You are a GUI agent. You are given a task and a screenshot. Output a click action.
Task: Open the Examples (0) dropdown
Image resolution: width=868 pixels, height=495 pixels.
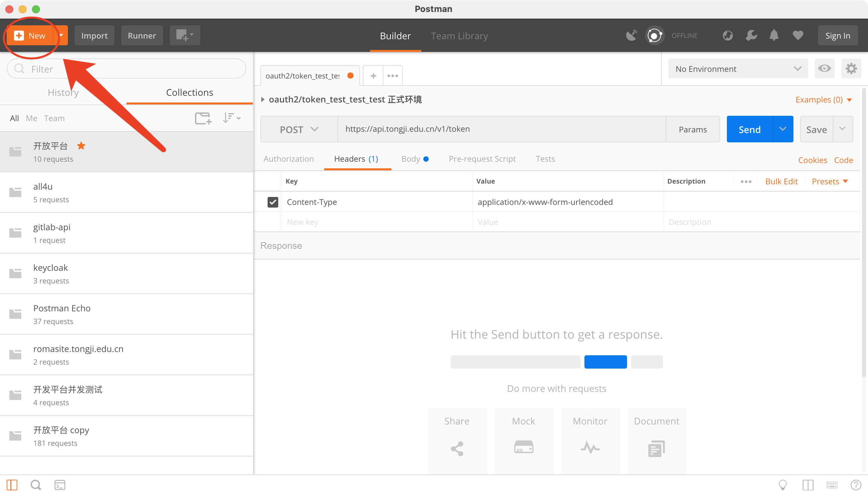pos(823,99)
